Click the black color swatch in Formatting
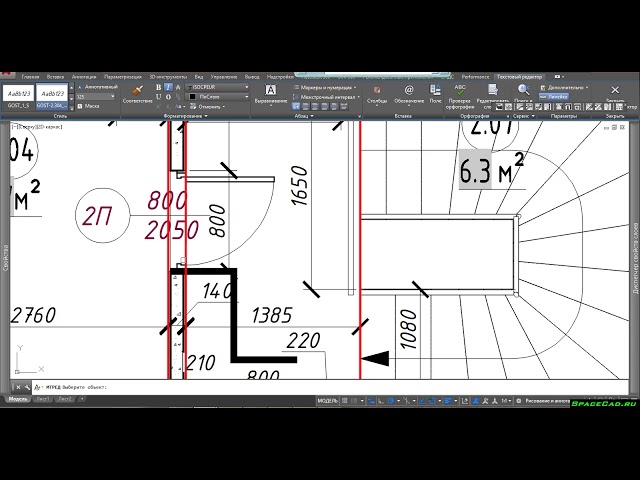 (192, 96)
